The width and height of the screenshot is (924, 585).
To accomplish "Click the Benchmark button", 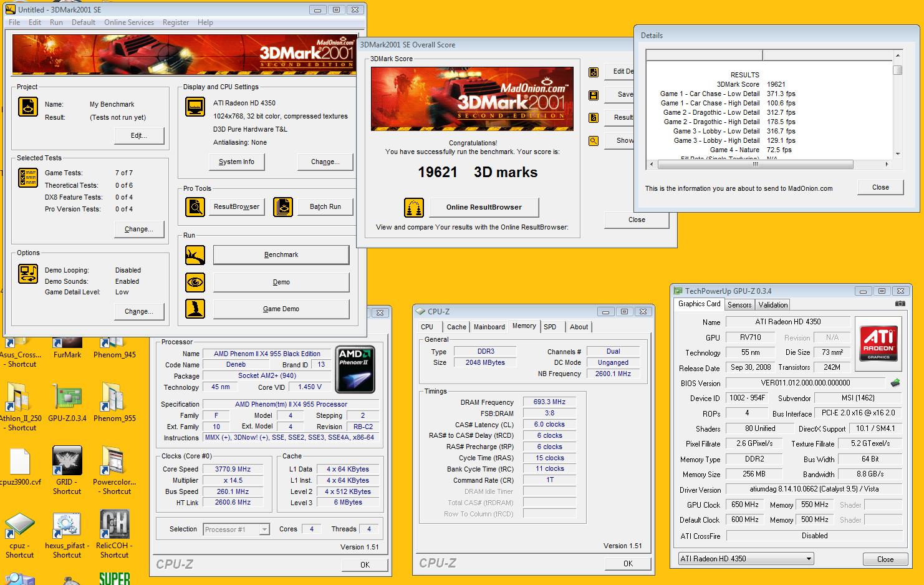I will [281, 254].
